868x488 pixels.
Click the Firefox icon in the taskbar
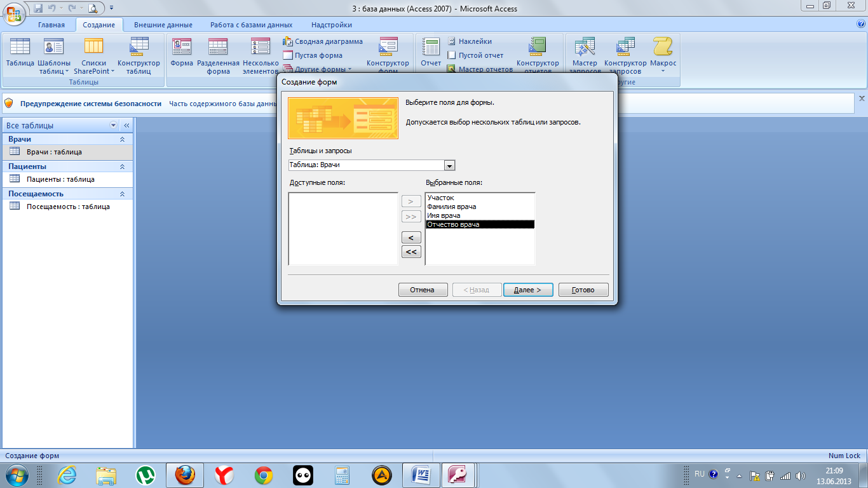pyautogui.click(x=185, y=475)
